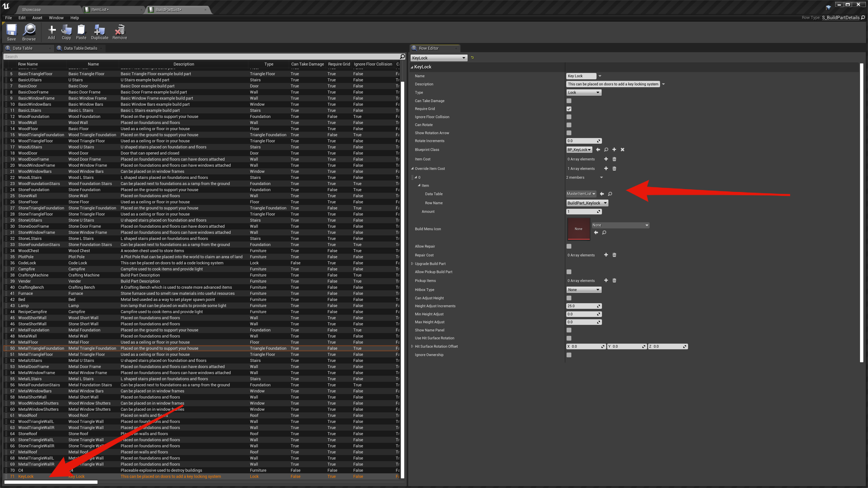Viewport: 868px width, 488px height.
Task: Uncheck the Require Grid checkbox
Action: point(569,109)
